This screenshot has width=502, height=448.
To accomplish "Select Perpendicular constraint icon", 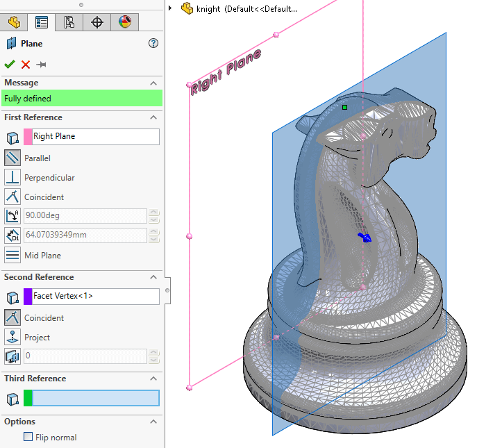I will 12,177.
